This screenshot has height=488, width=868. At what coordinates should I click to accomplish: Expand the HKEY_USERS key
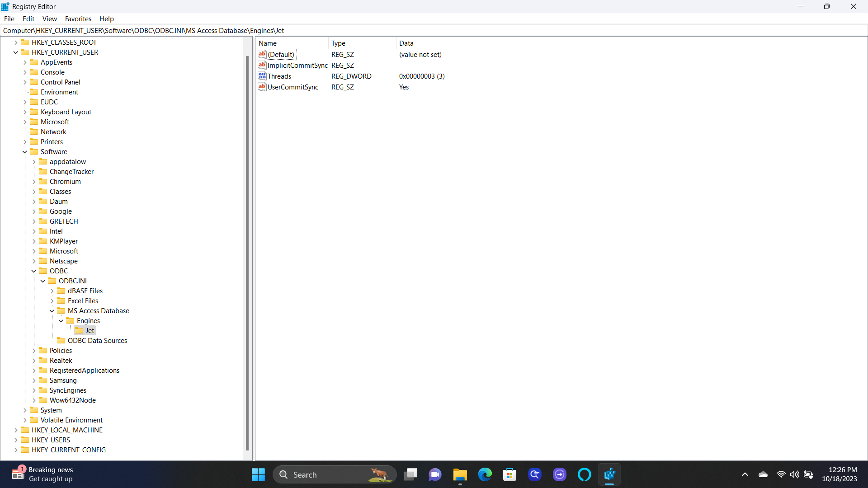tap(16, 440)
